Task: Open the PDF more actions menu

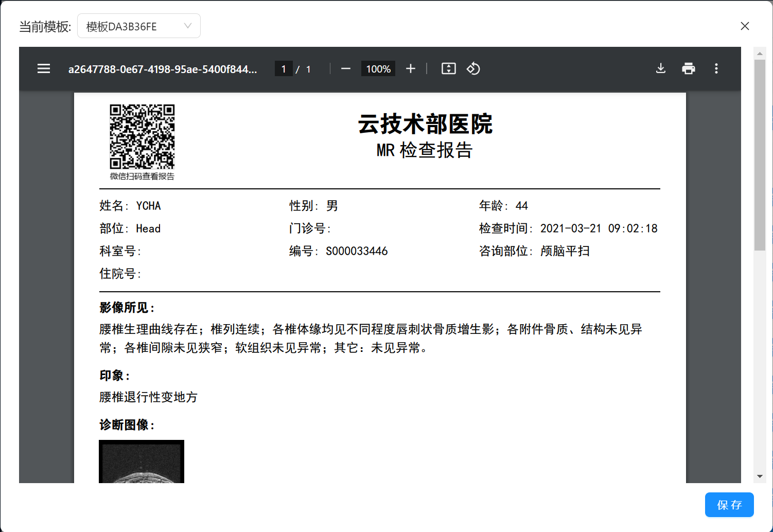Action: [x=716, y=69]
